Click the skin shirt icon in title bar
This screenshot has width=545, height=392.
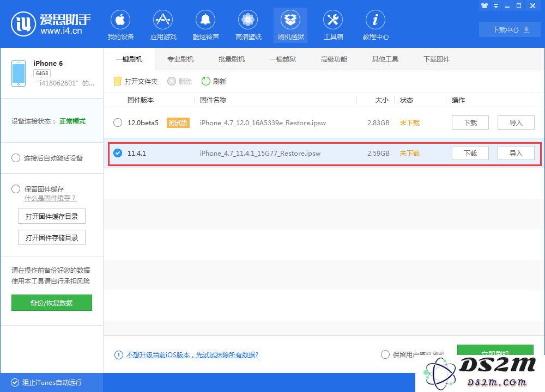click(x=485, y=5)
